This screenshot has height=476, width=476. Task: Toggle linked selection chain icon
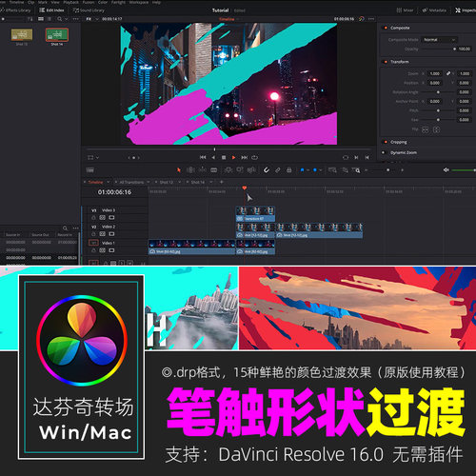pos(278,170)
